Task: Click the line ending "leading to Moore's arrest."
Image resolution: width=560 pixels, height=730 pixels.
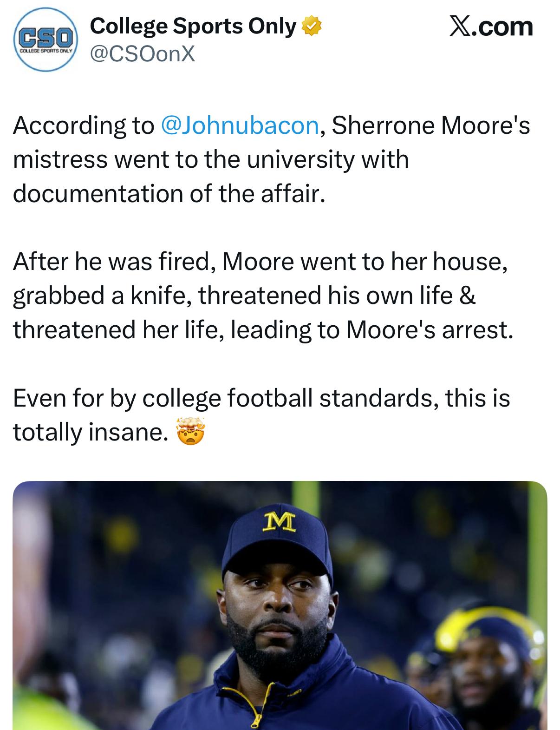Action: [263, 330]
